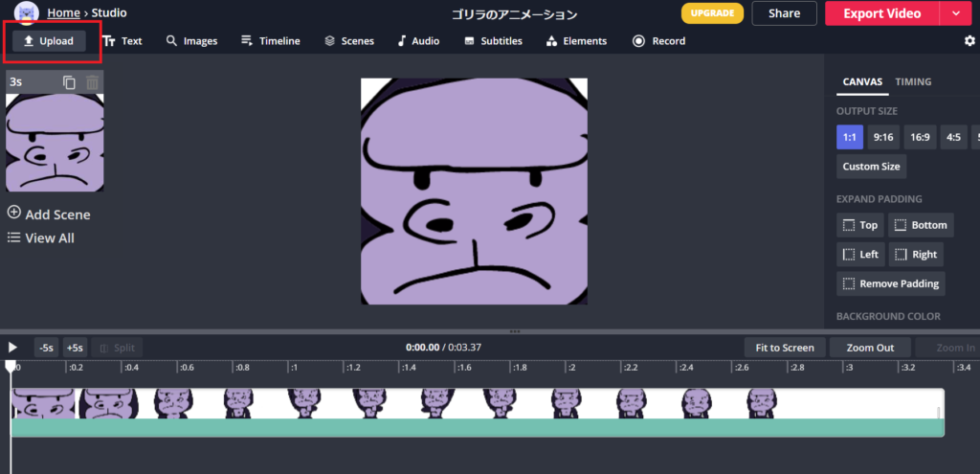Image resolution: width=980 pixels, height=474 pixels.
Task: Select the 16:9 output size
Action: coord(920,137)
